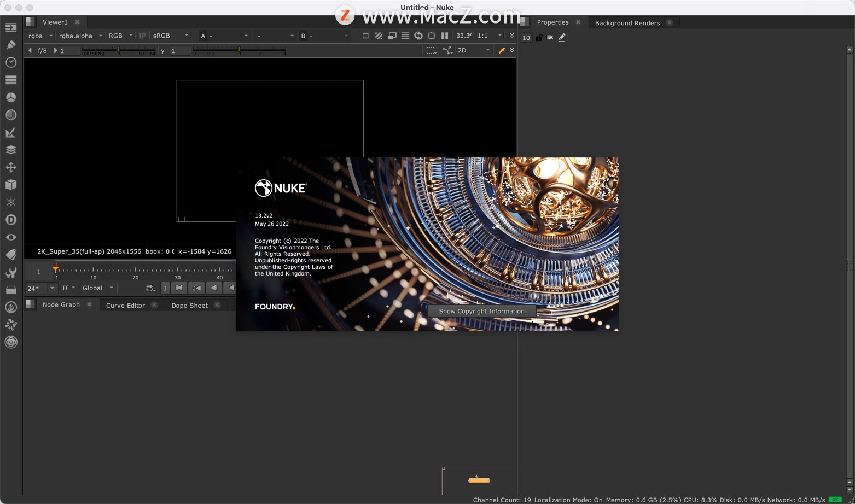The width and height of the screenshot is (855, 504).
Task: Open the 3D nodes cube icon
Action: tap(11, 185)
